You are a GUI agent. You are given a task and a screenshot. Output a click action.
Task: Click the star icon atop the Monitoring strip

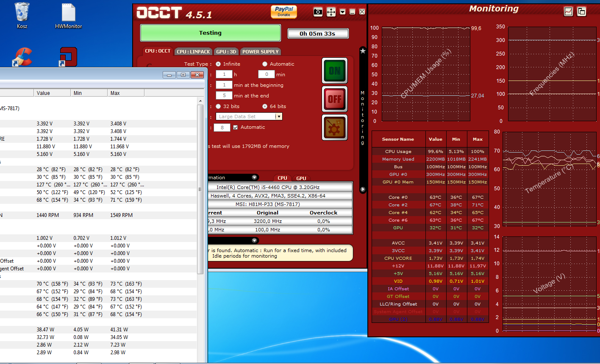click(363, 51)
